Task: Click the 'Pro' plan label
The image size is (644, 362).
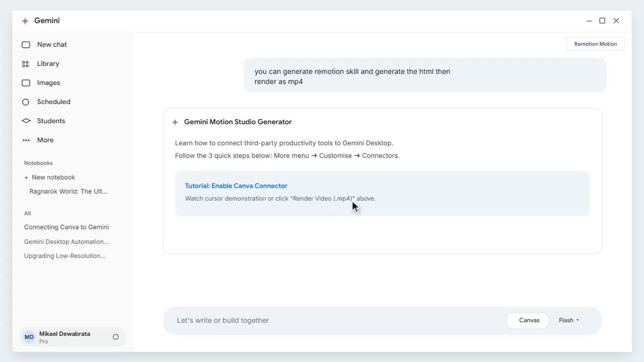Action: (43, 342)
